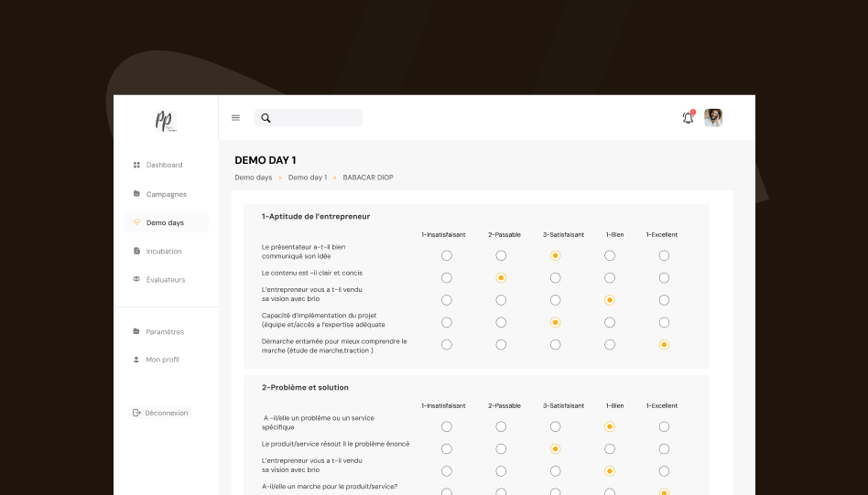Screen dimensions: 868x495
Task: Rate 'un problème ou un service spécifique' as Excellent
Action: [x=664, y=426]
